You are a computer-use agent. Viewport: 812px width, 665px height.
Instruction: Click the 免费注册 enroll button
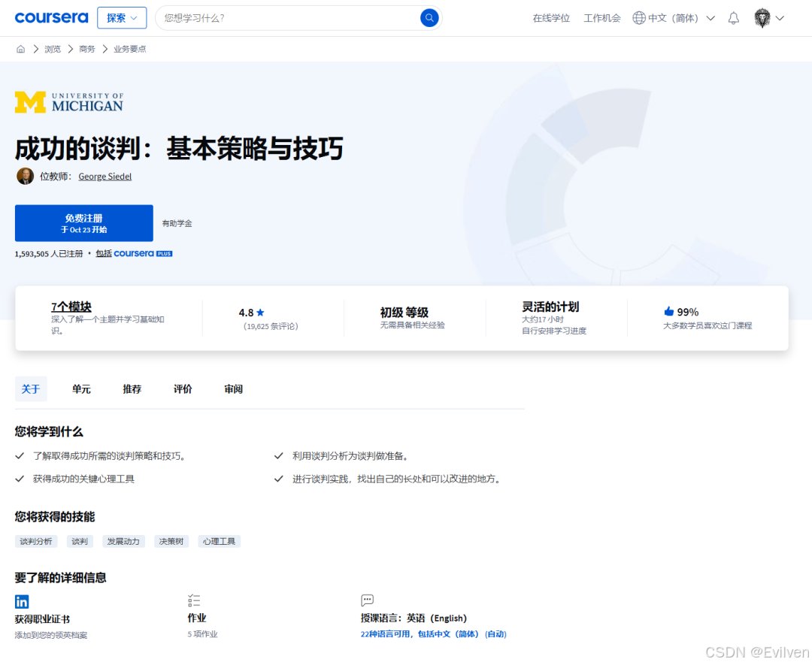84,223
